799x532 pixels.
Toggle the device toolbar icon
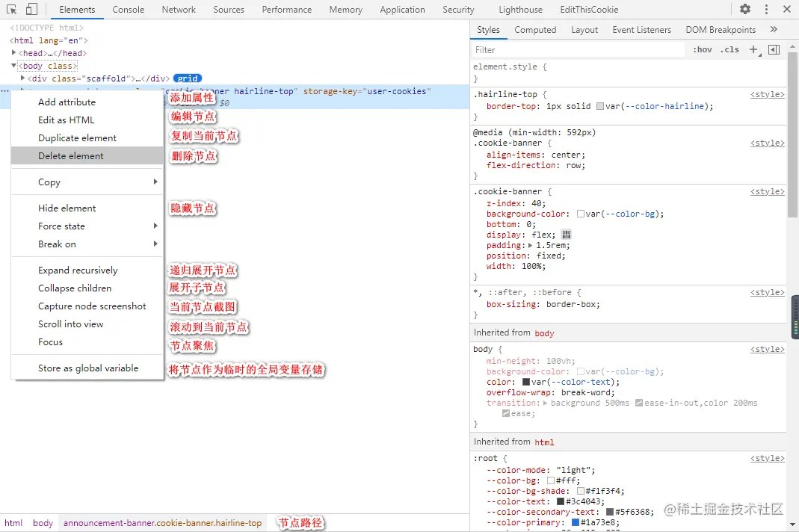(x=31, y=9)
